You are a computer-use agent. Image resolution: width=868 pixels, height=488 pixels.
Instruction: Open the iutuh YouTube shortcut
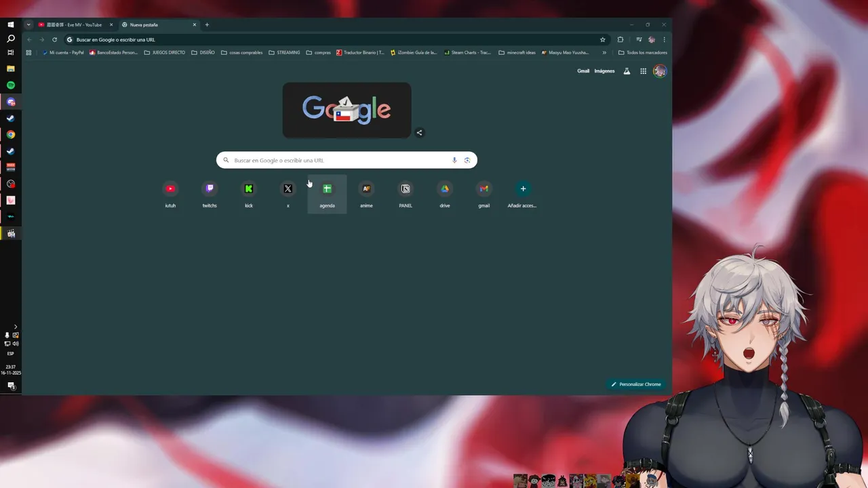click(x=170, y=194)
